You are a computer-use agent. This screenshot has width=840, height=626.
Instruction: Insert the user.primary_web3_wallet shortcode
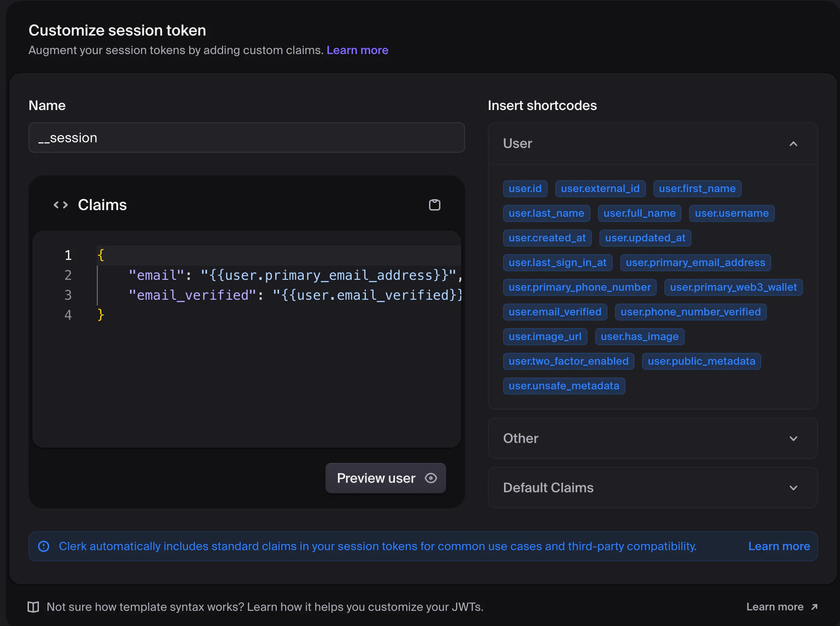click(733, 287)
